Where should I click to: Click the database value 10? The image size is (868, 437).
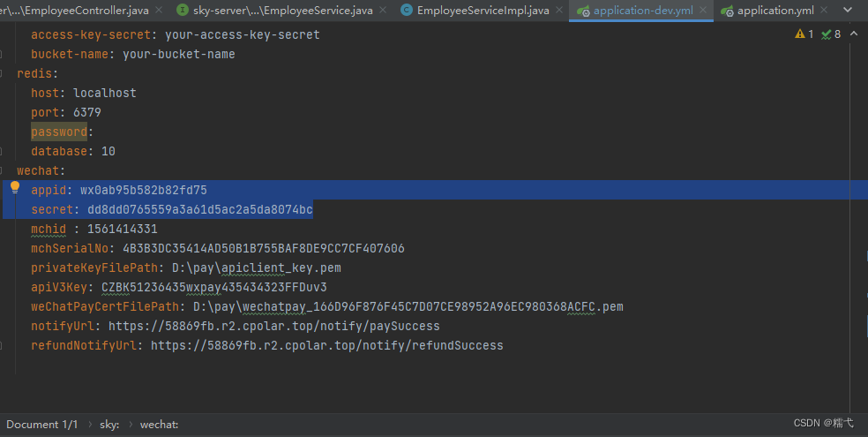coord(108,151)
